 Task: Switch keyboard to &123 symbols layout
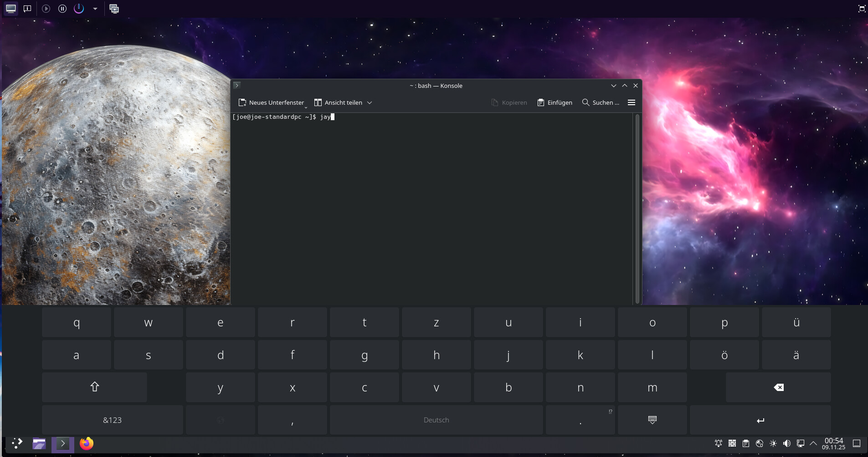click(x=112, y=420)
